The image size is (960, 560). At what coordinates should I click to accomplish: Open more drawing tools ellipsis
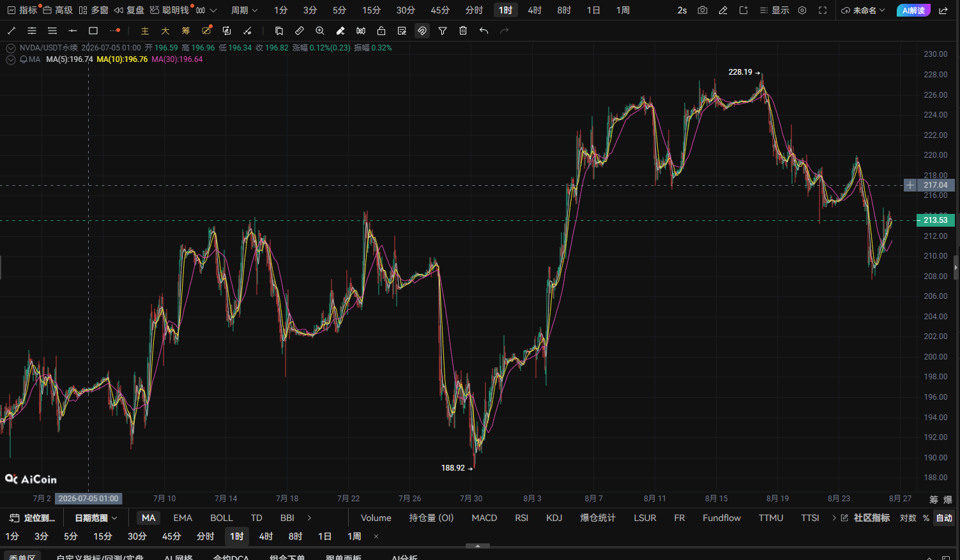coord(115,31)
